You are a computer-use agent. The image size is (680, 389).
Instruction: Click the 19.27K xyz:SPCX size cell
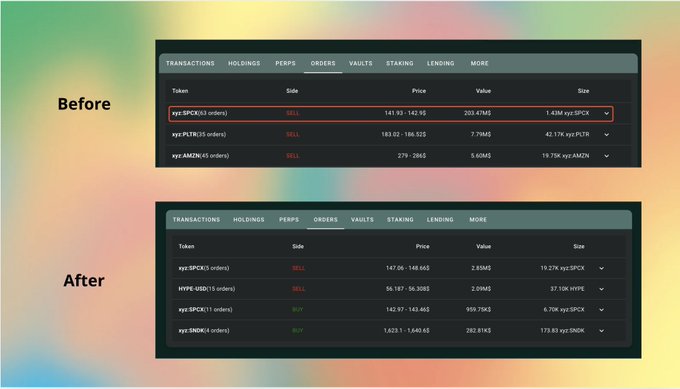[562, 268]
